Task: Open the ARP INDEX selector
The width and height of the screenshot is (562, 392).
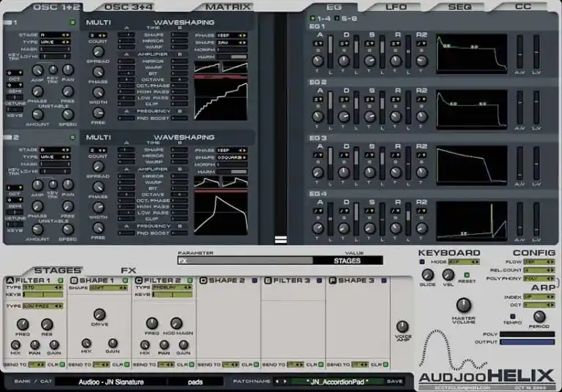Action: (x=539, y=297)
